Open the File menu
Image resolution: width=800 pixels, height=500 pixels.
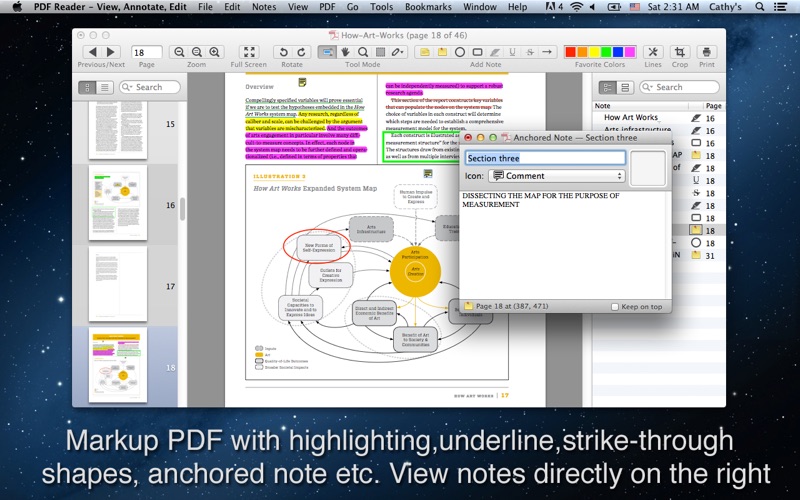(205, 7)
